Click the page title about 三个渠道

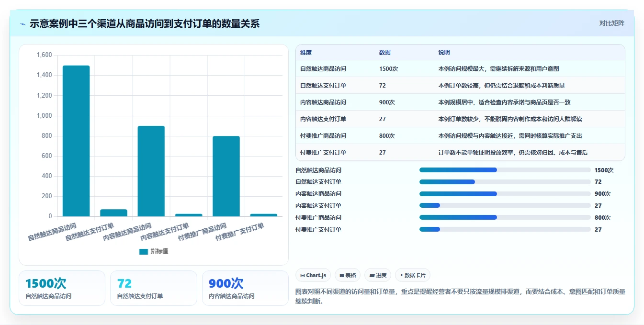pos(145,23)
